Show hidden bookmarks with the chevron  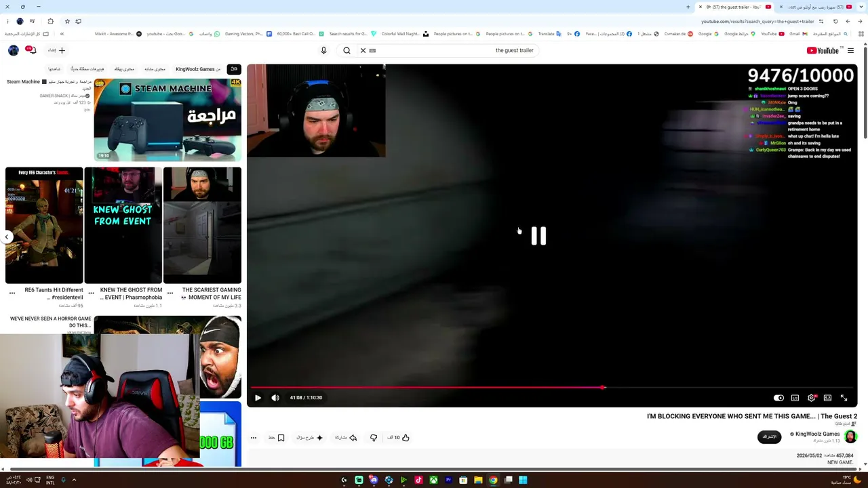click(x=62, y=34)
